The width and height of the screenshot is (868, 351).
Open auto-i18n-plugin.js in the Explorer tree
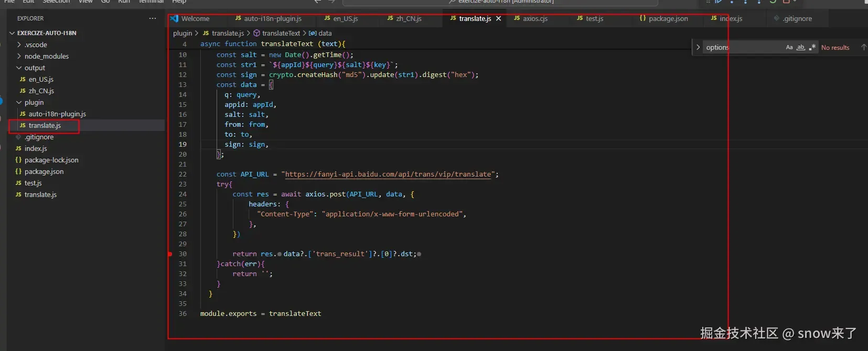pos(57,114)
